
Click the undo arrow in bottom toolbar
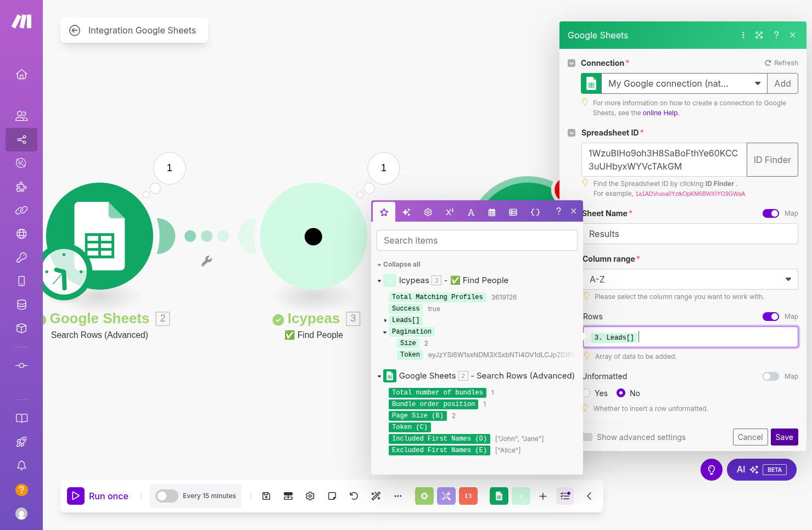tap(354, 496)
